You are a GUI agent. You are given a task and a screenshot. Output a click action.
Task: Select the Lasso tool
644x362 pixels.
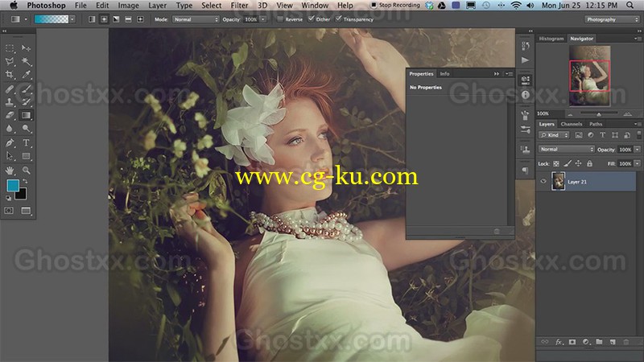pos(10,62)
